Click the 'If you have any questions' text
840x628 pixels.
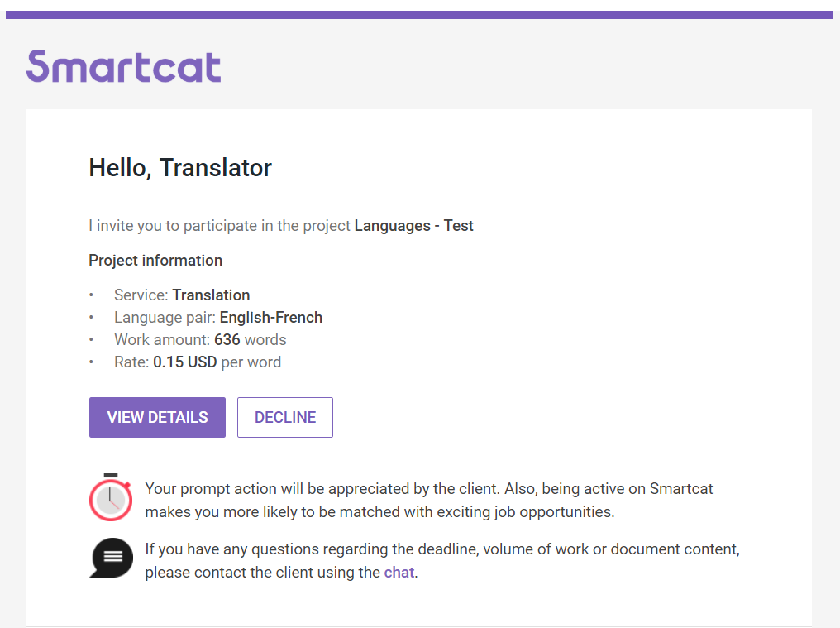[442, 560]
